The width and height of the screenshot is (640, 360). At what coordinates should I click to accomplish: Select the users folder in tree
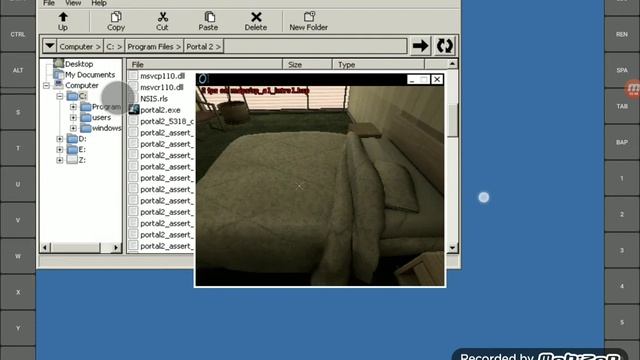[x=101, y=118]
